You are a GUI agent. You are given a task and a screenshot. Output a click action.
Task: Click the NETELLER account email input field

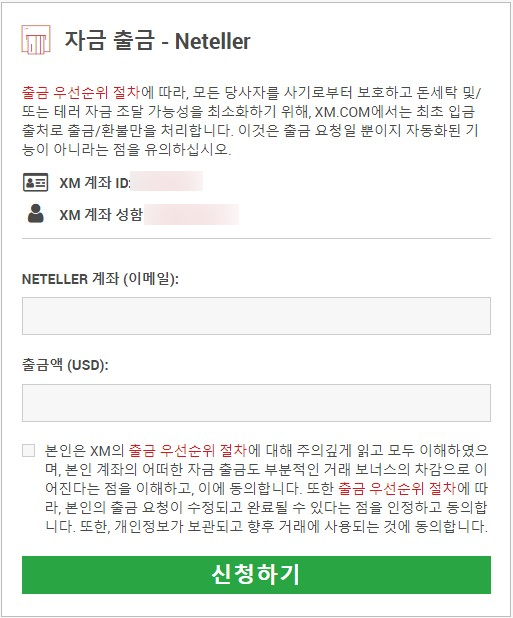pos(256,316)
